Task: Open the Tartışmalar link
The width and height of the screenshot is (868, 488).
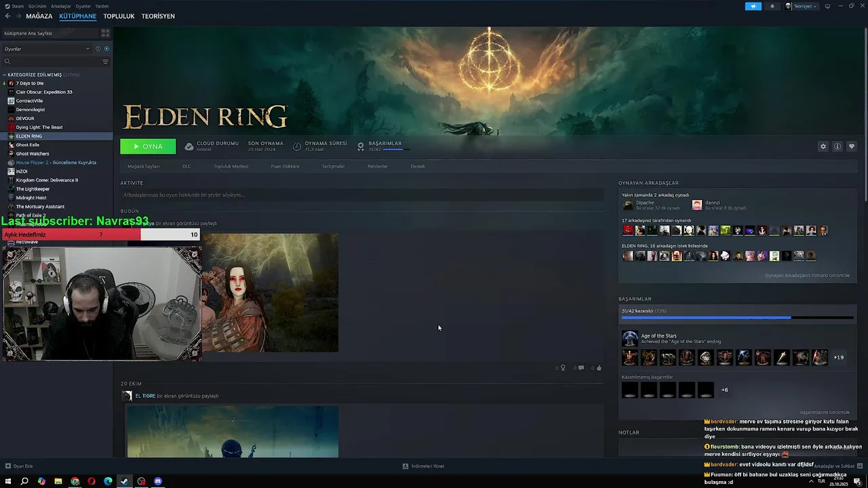Action: tap(333, 166)
